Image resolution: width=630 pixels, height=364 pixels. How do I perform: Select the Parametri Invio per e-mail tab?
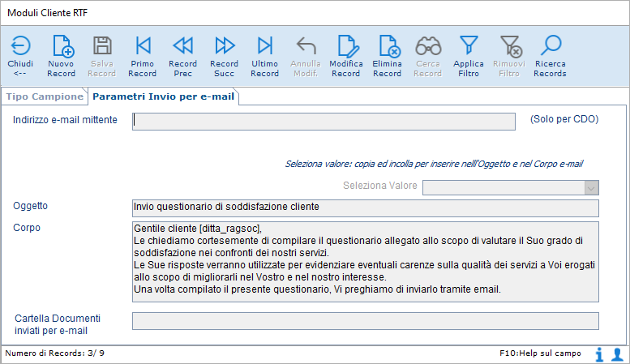coord(163,96)
